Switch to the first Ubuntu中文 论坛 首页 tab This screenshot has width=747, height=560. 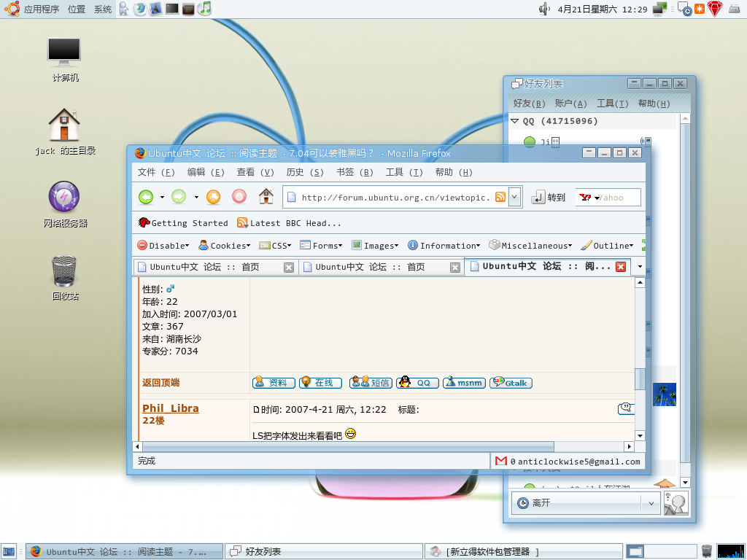tap(215, 267)
